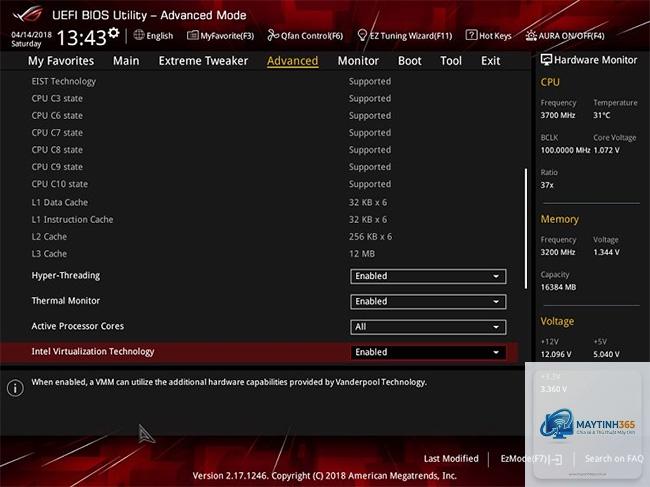Viewport: 650px width, 487px height.
Task: Toggle AURA ON/OFF light icon
Action: (x=531, y=35)
